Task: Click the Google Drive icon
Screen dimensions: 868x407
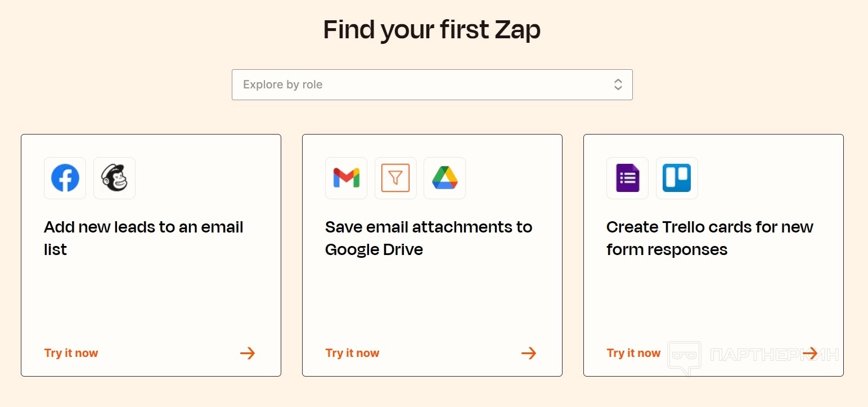Action: coord(444,178)
